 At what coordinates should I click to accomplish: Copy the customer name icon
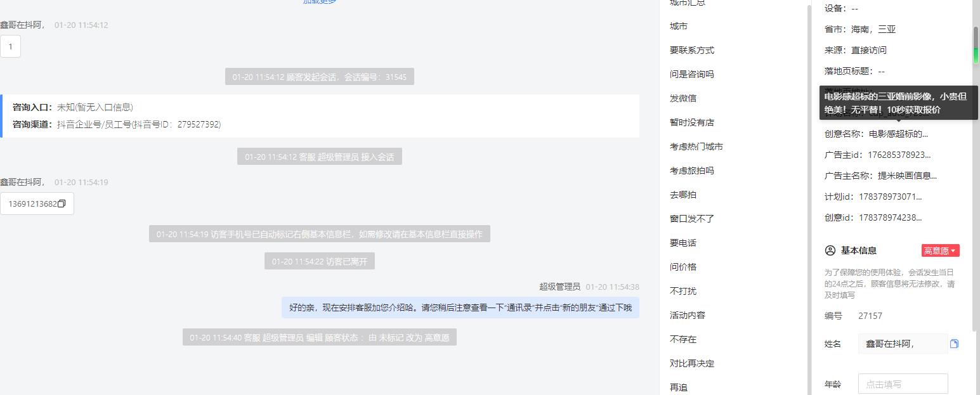[x=954, y=344]
